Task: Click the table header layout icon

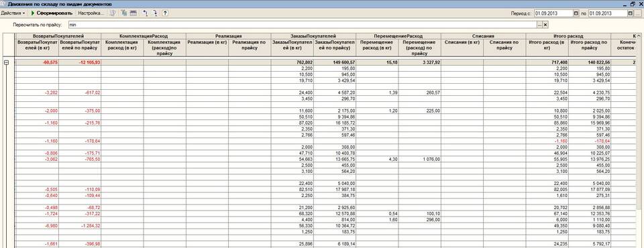Action: coord(133,13)
